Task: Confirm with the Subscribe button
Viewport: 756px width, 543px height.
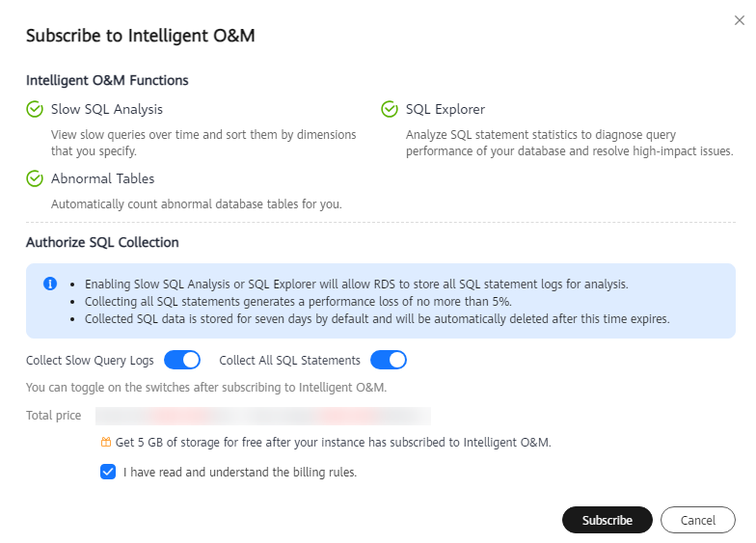Action: 607,520
